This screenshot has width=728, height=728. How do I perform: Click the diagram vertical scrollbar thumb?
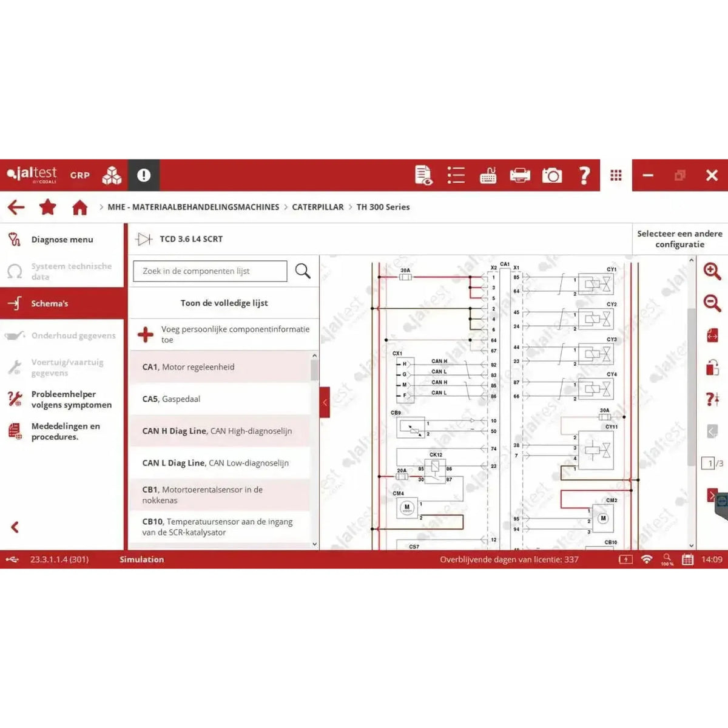click(x=691, y=387)
